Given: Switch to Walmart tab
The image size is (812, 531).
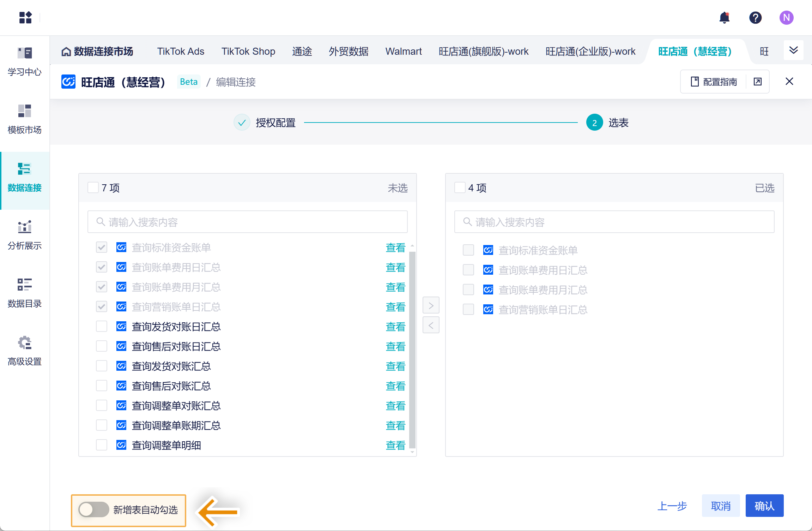Looking at the screenshot, I should click(x=404, y=52).
